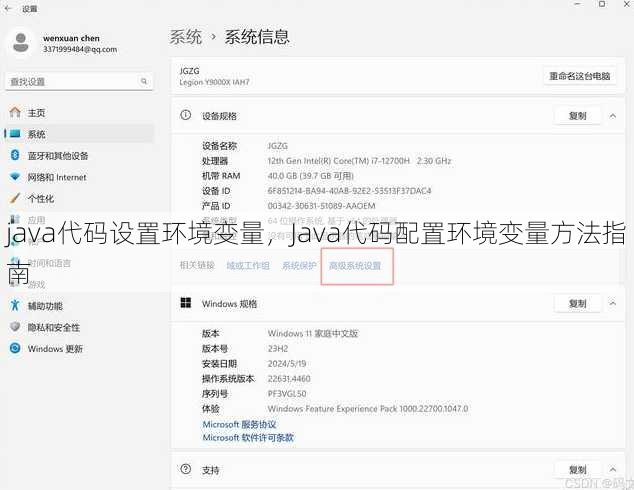Open 隐私和安全性 settings
The height and width of the screenshot is (490, 634).
click(x=79, y=327)
